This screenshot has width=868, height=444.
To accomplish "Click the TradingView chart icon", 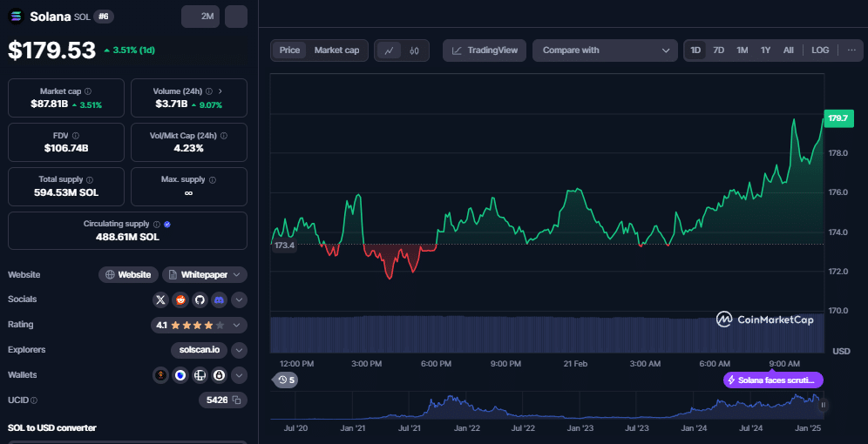I will click(457, 50).
